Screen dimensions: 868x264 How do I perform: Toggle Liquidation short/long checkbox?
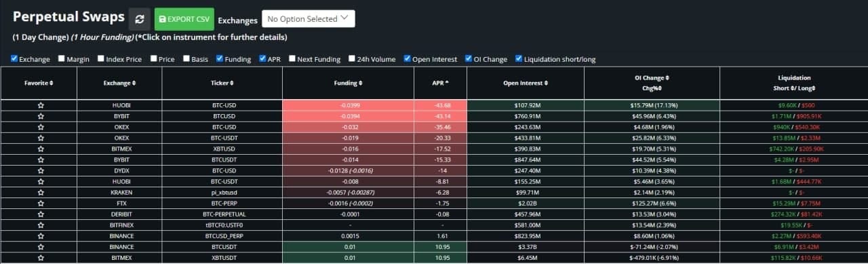[519, 59]
